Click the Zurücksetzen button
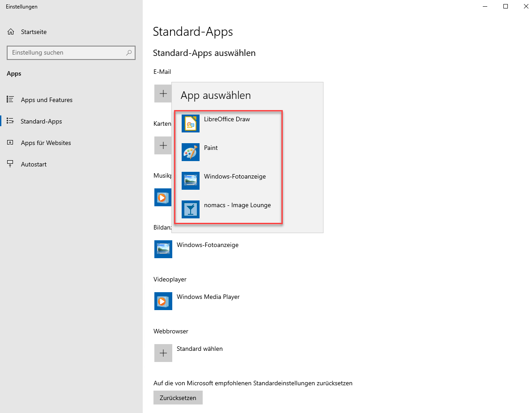This screenshot has width=532, height=413. [x=178, y=398]
